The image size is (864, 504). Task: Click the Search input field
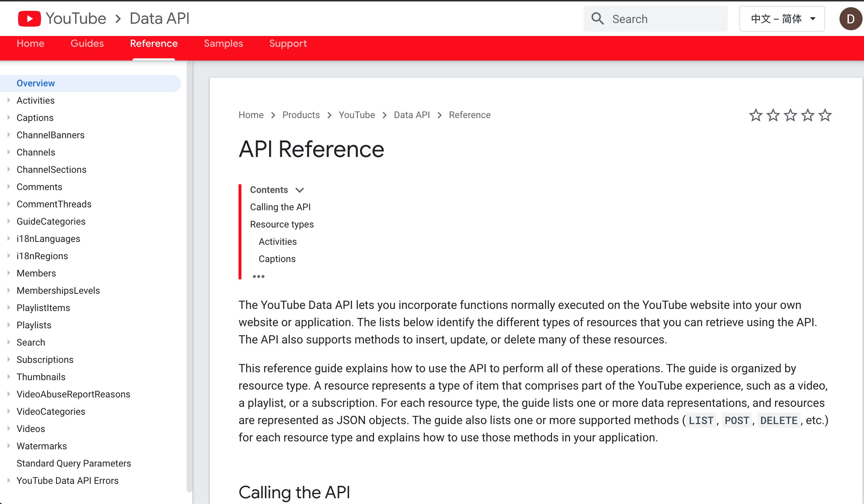point(655,19)
